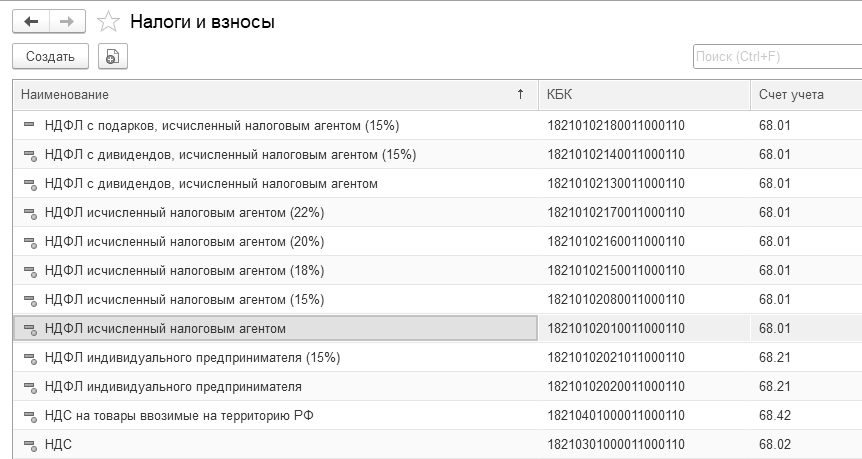Image resolution: width=862 pixels, height=459 pixels.
Task: Click the forward navigation arrow
Action: tap(67, 21)
